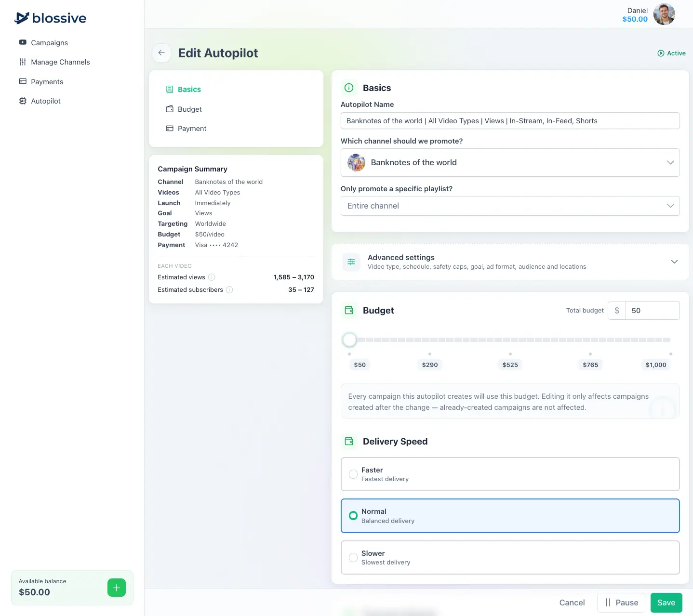Viewport: 693px width, 616px height.
Task: Click the info icon beside Basics heading
Action: tap(349, 88)
